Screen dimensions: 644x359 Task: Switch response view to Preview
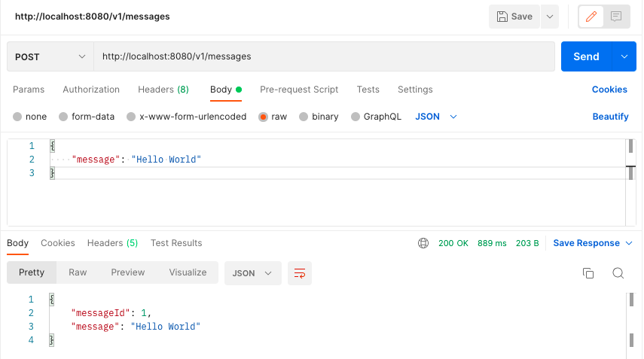(x=128, y=272)
